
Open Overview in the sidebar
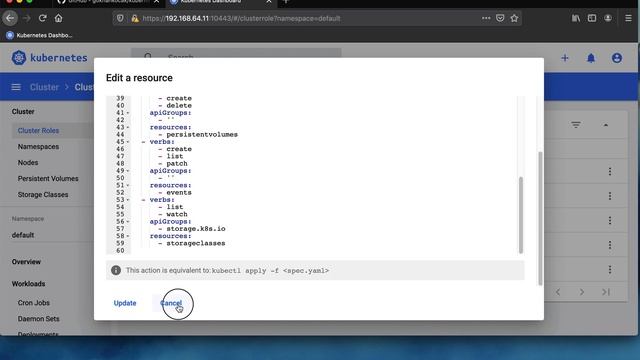click(x=26, y=262)
